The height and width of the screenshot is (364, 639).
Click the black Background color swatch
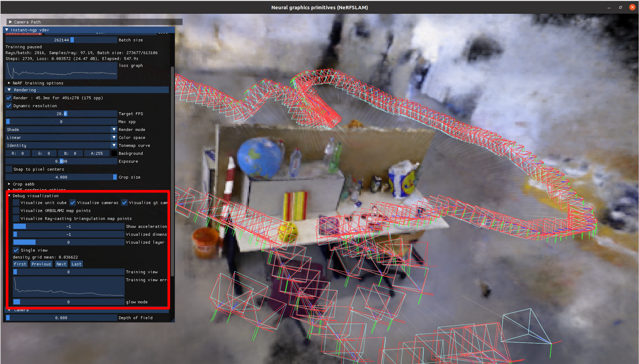114,153
